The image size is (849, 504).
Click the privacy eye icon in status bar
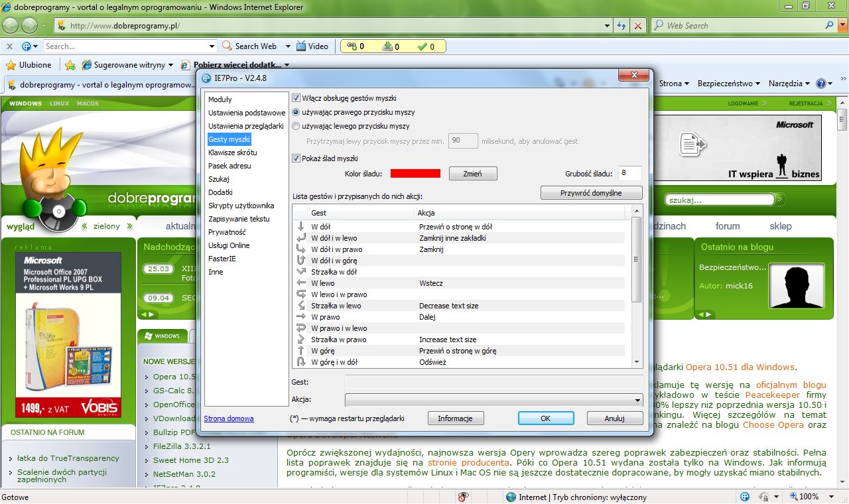464,497
